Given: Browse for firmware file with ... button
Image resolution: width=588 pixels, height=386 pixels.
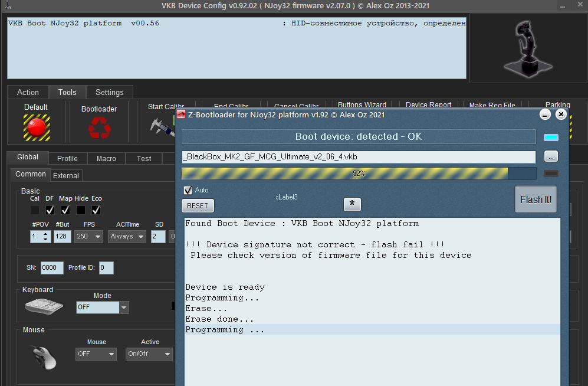Looking at the screenshot, I should pos(550,156).
